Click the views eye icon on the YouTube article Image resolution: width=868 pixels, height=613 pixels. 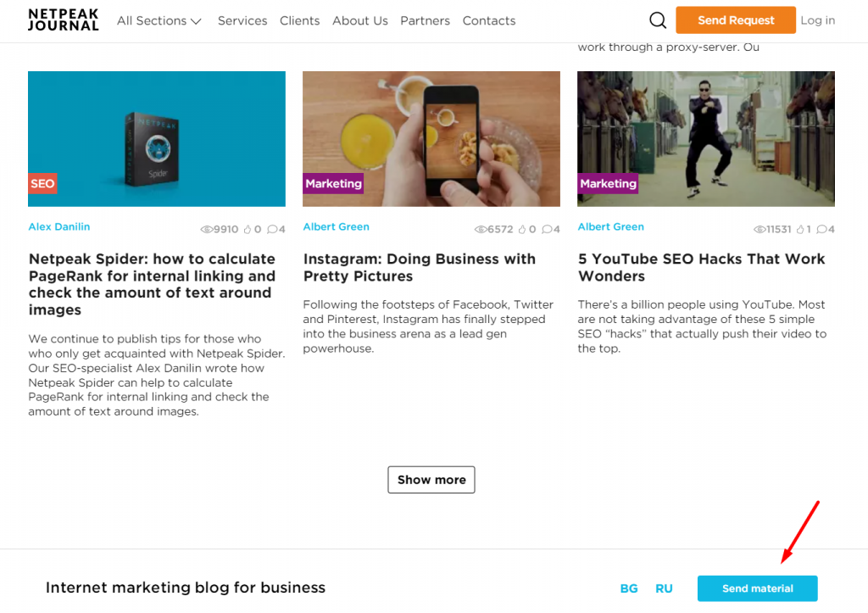pyautogui.click(x=759, y=230)
